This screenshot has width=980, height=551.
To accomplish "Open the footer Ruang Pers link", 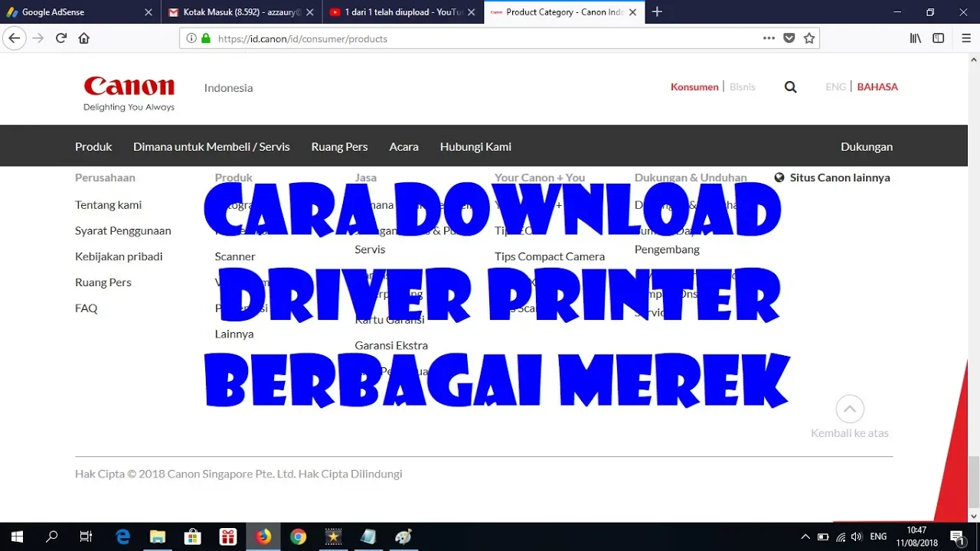I will pyautogui.click(x=103, y=282).
